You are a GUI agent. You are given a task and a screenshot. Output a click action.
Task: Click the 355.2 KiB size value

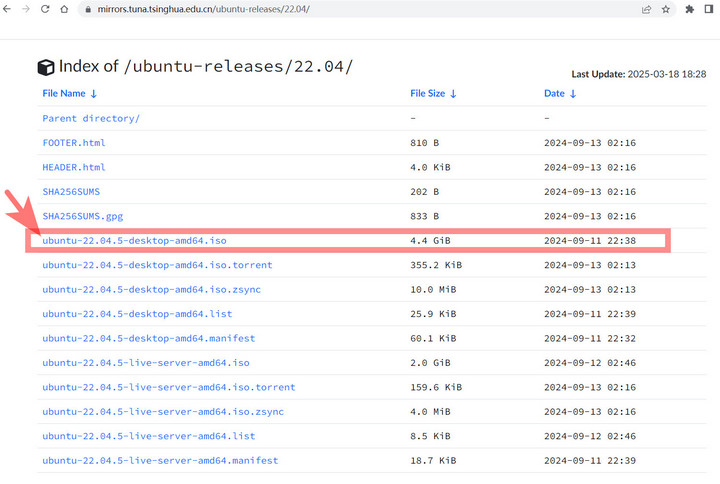436,265
